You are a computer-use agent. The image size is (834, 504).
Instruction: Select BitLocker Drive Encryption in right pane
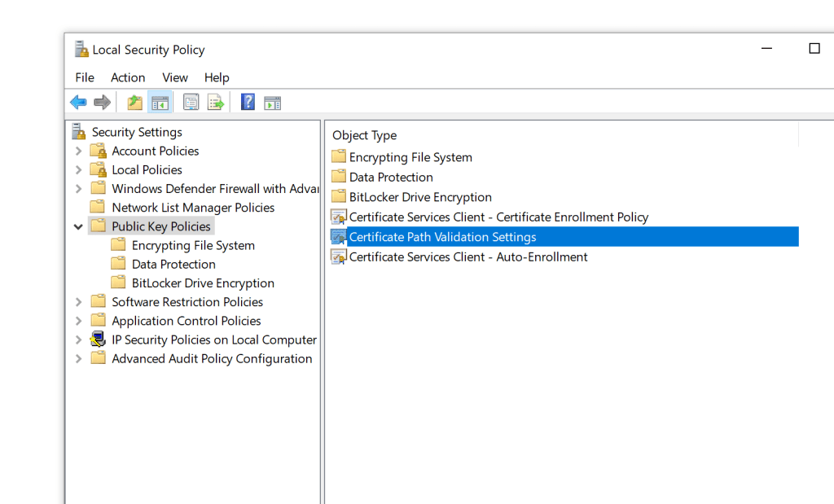(x=419, y=197)
